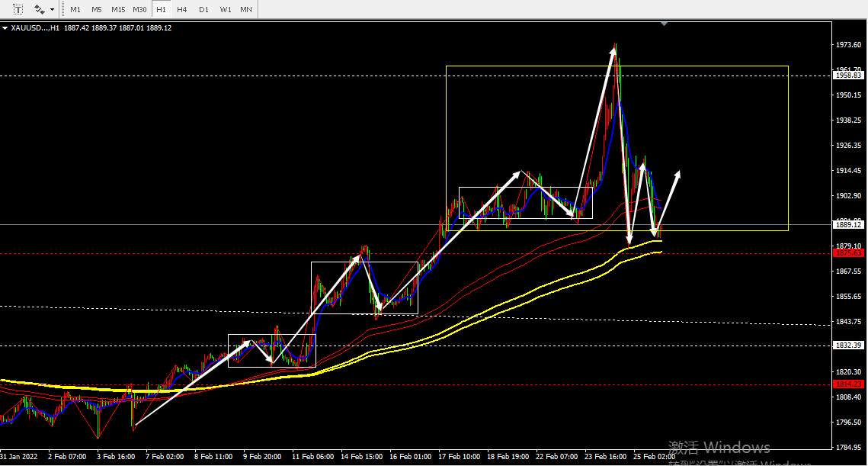Click the 11 Feb 06:00 time label

pyautogui.click(x=312, y=457)
